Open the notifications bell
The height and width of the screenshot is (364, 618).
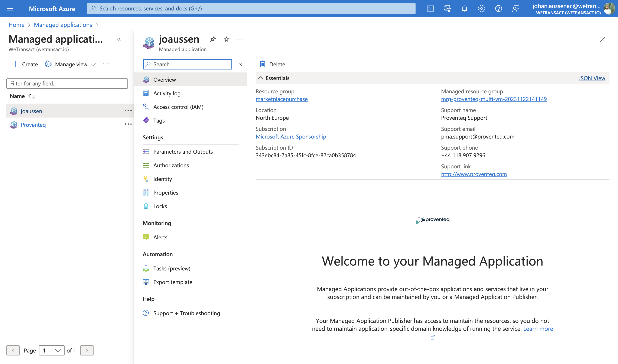click(464, 9)
